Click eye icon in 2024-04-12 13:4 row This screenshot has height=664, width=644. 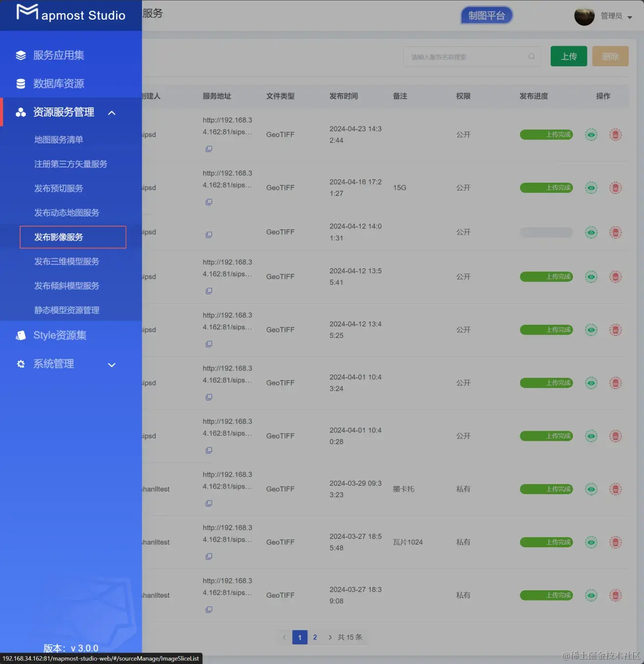pos(591,330)
